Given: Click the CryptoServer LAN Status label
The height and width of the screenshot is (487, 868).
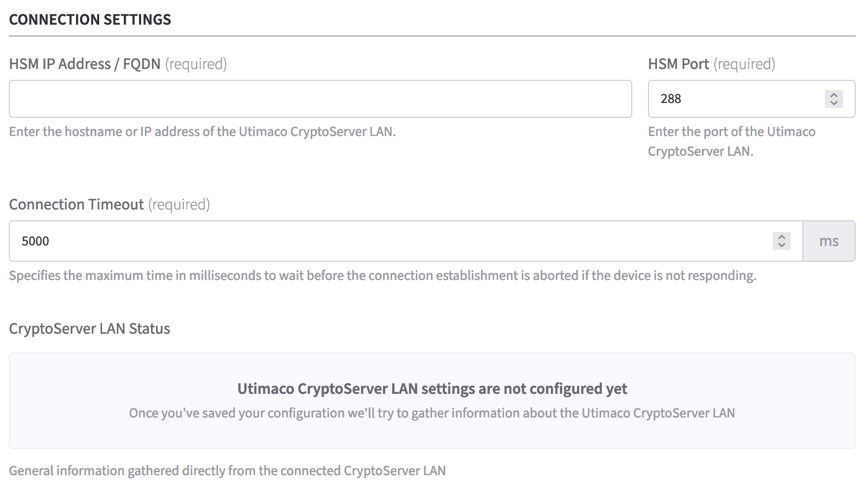Looking at the screenshot, I should click(x=89, y=329).
